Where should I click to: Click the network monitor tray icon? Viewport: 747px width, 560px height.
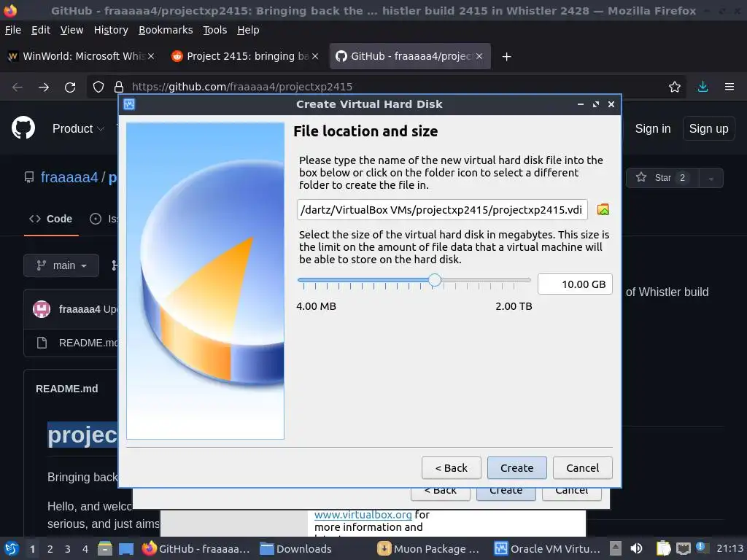pos(683,548)
